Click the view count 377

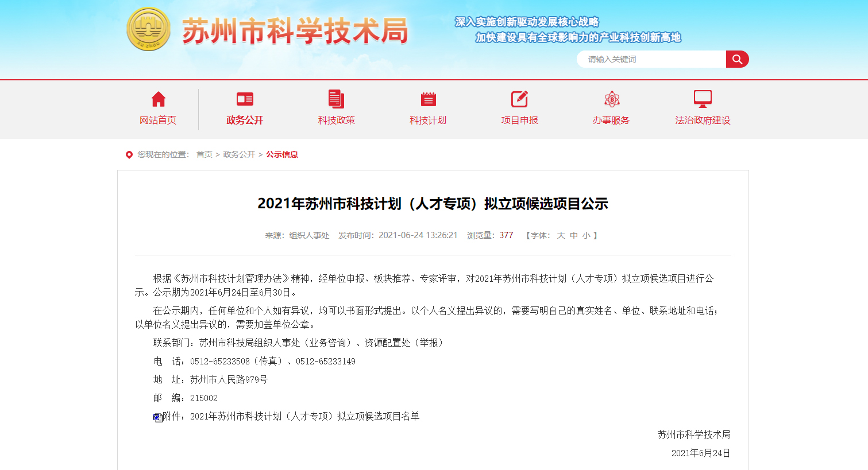(x=506, y=235)
